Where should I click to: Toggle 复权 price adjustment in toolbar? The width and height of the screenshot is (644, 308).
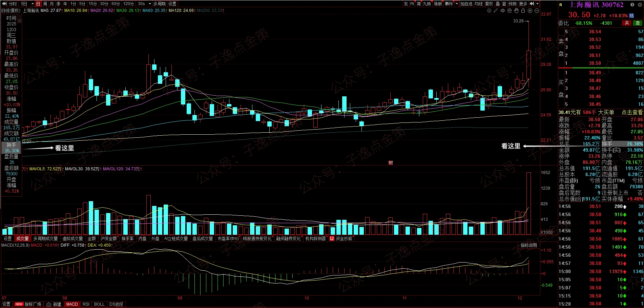coord(489,4)
